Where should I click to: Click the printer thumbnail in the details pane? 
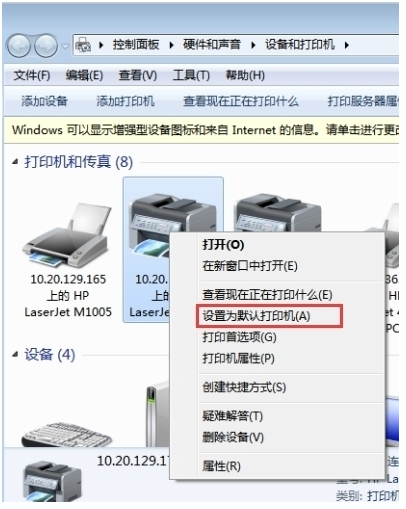click(x=52, y=480)
